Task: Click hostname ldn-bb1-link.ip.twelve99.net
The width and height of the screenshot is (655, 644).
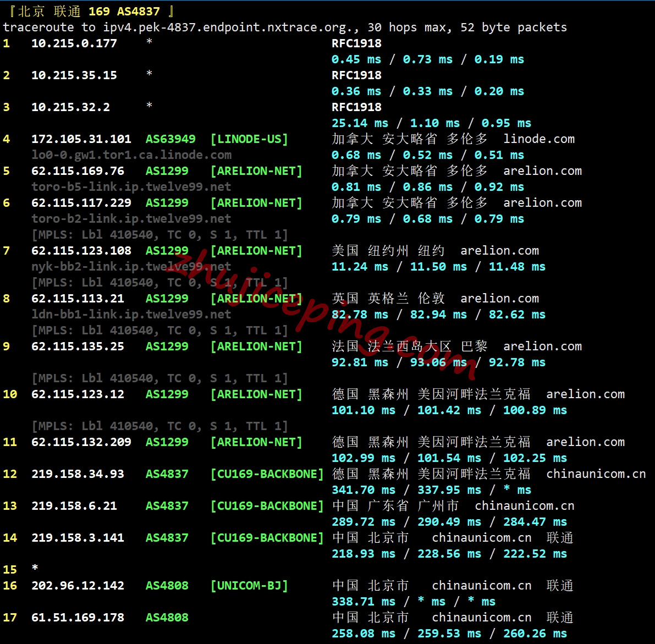Action: [131, 314]
